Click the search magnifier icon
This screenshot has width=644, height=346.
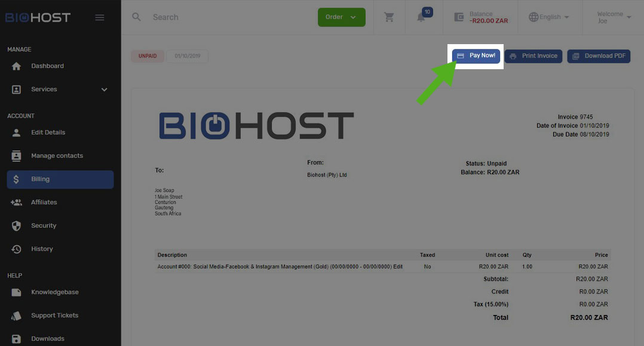point(137,17)
